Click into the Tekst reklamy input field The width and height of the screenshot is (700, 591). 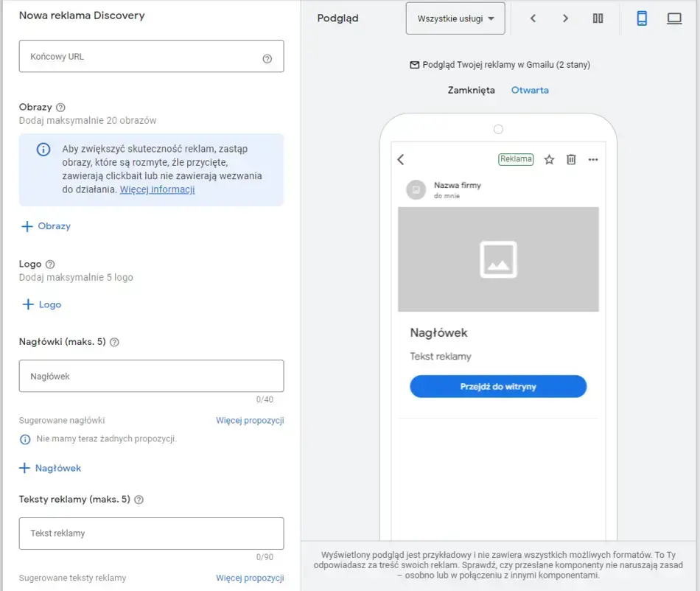151,533
